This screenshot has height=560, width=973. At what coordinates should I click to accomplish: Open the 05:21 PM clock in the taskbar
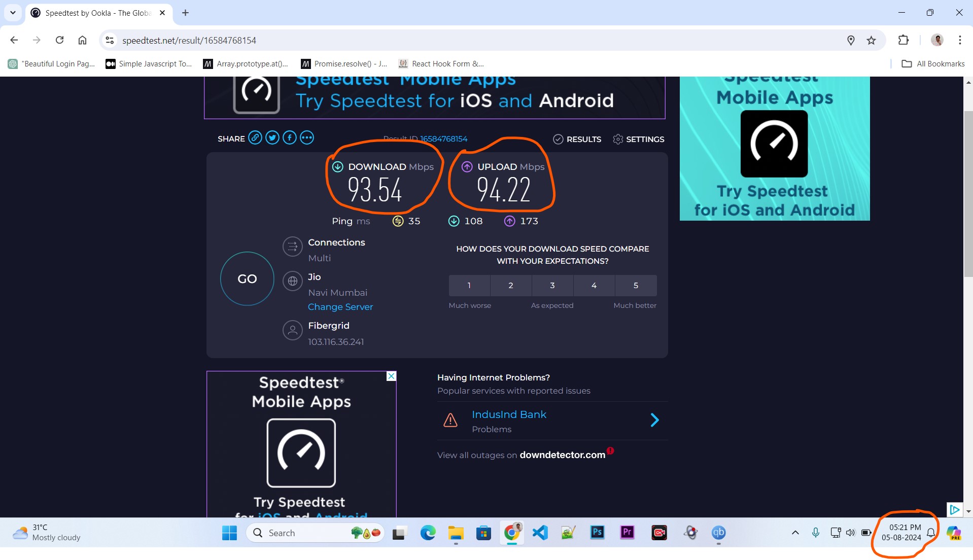point(901,533)
